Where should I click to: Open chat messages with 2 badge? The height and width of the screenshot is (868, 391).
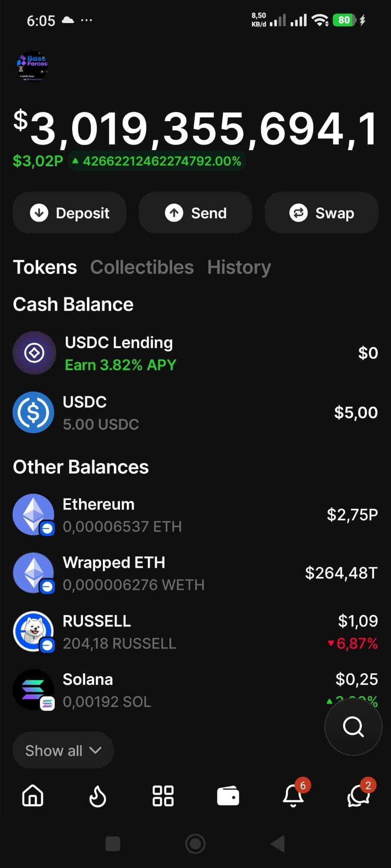(x=358, y=796)
